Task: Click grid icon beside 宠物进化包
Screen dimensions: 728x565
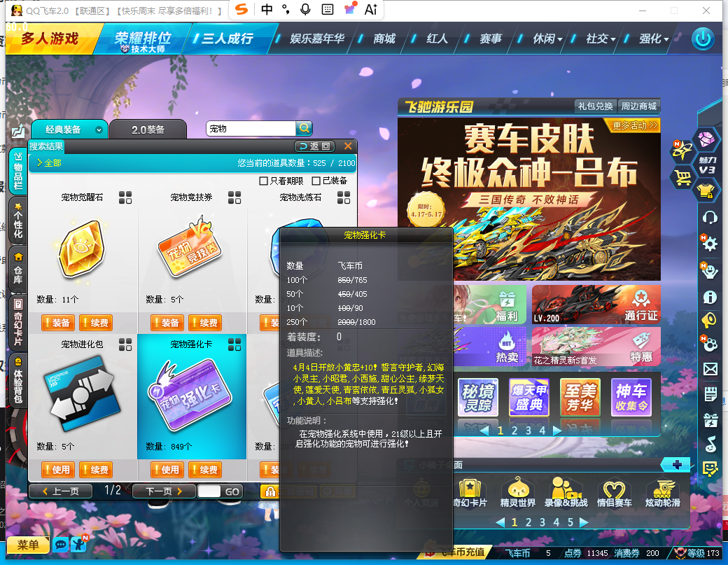Action: point(125,344)
